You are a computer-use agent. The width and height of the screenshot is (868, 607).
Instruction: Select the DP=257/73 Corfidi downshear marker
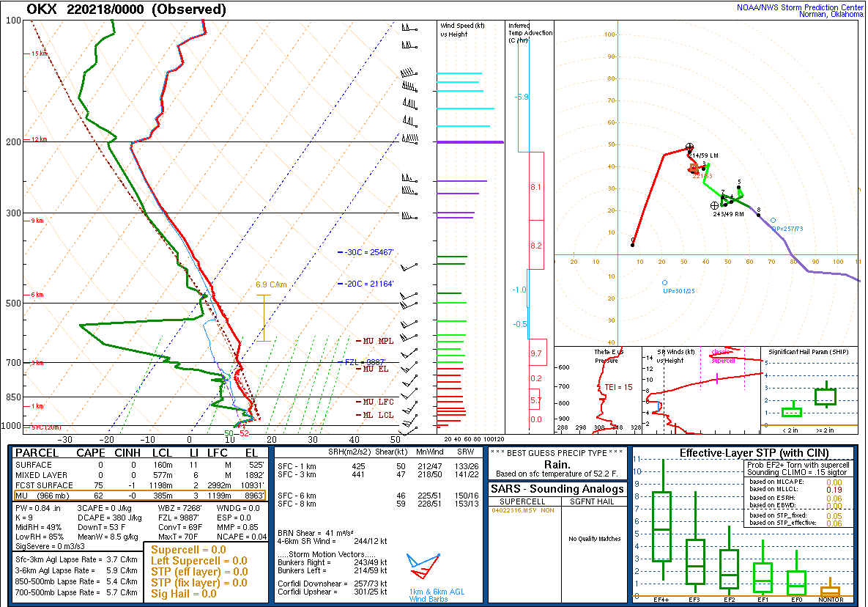coord(774,221)
